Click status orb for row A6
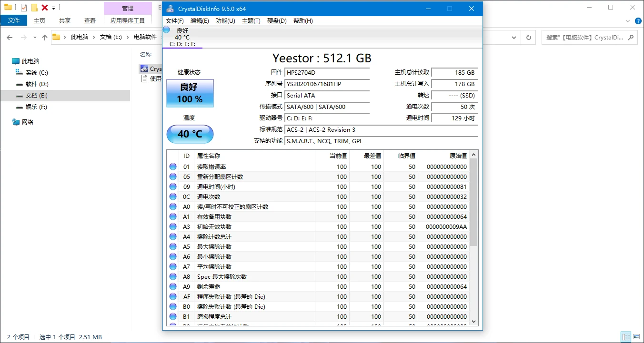Screen dimensions: 644x343 [173, 256]
